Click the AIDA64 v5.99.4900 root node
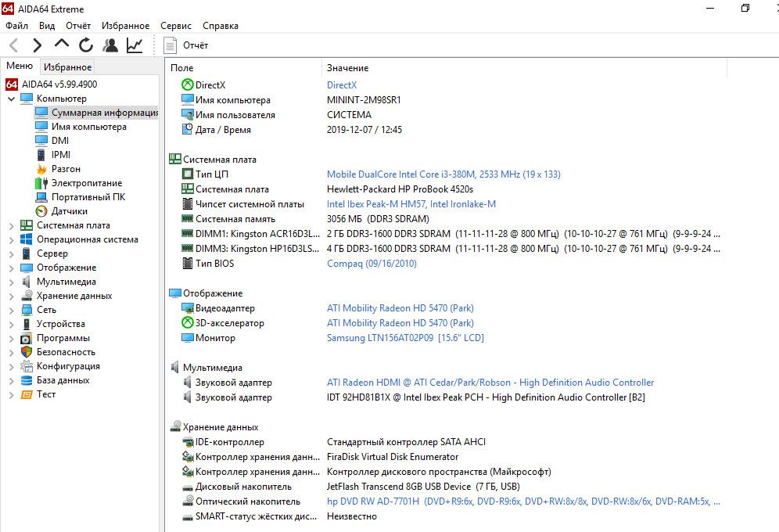The image size is (779, 532). coord(59,84)
